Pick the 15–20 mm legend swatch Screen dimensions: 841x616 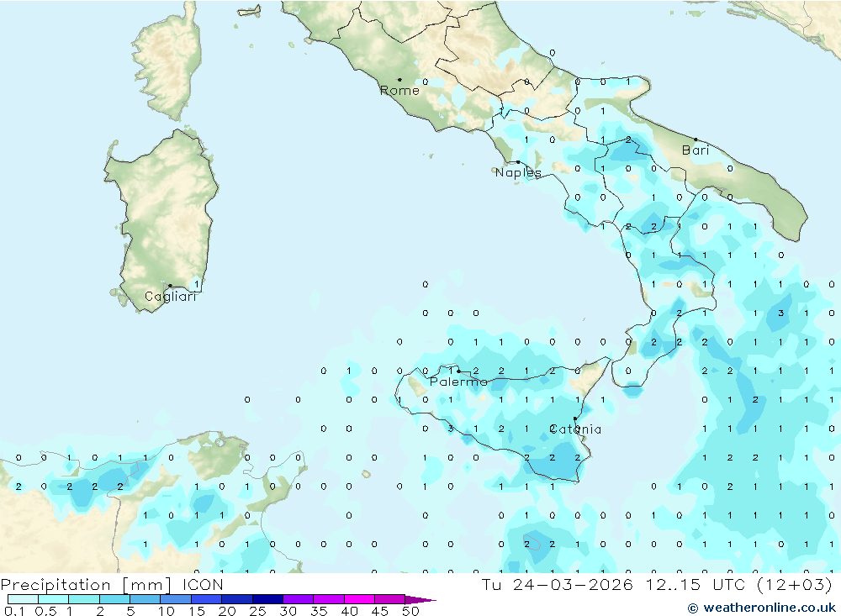[207, 599]
